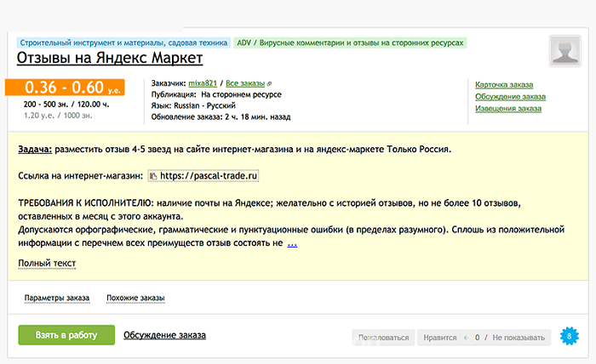Click Нравится to like the order
Image resolution: width=596 pixels, height=364 pixels.
pyautogui.click(x=440, y=338)
